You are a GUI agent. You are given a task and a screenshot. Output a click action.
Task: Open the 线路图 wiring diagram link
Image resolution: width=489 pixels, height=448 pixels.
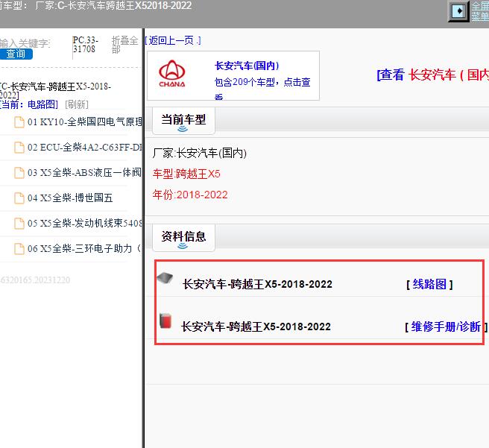coord(429,284)
